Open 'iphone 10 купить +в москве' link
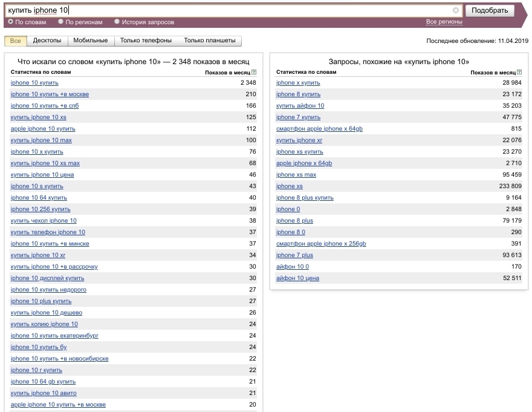The image size is (532, 412). point(50,94)
